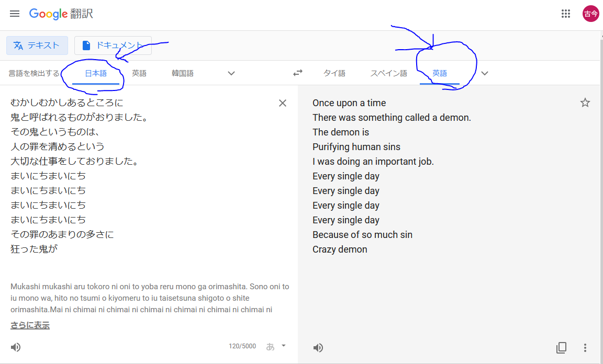Save translation with the star icon
Screen dimensions: 603x364
[x=585, y=103]
